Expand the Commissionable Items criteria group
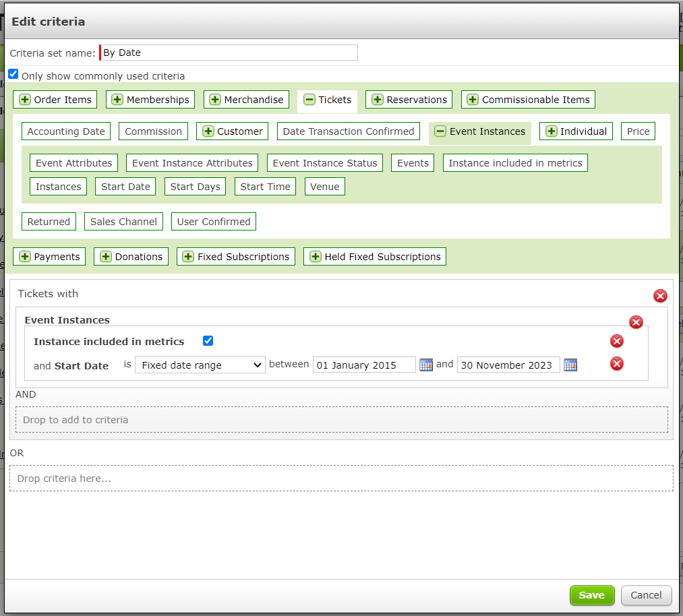 click(528, 99)
